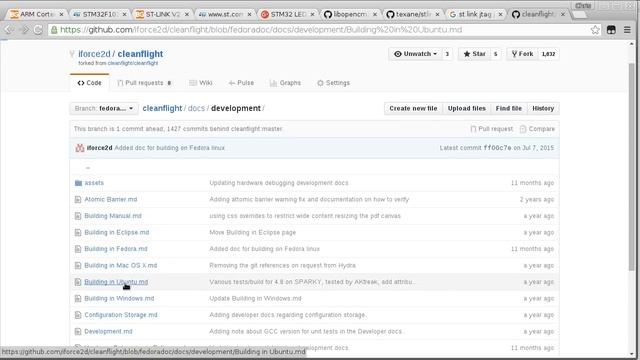
Task: Go back with the browser back arrow
Action: (9, 30)
